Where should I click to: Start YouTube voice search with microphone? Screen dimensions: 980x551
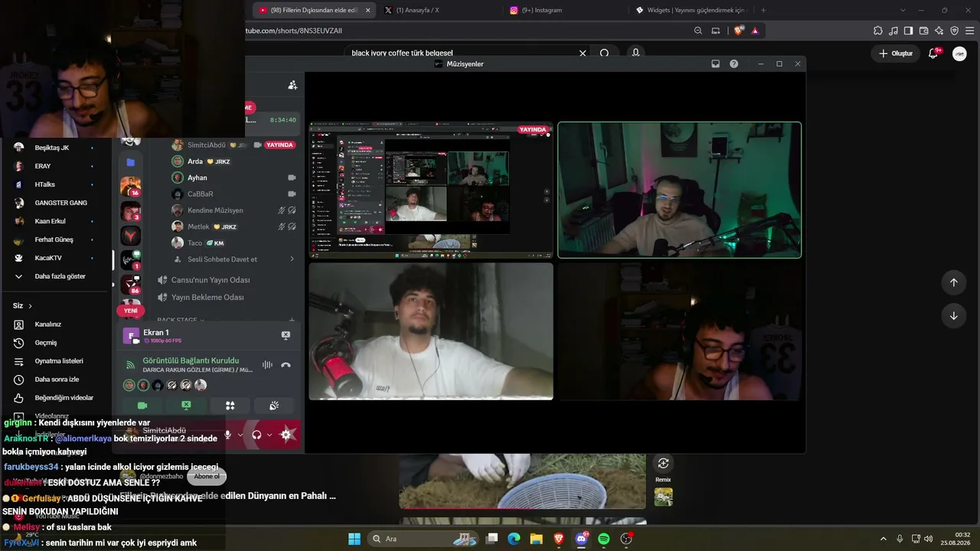click(635, 54)
